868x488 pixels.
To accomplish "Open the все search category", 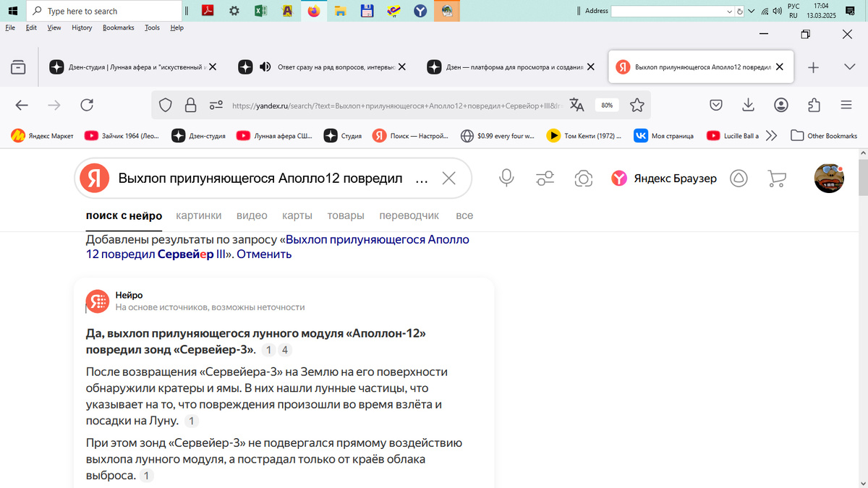I will [464, 215].
